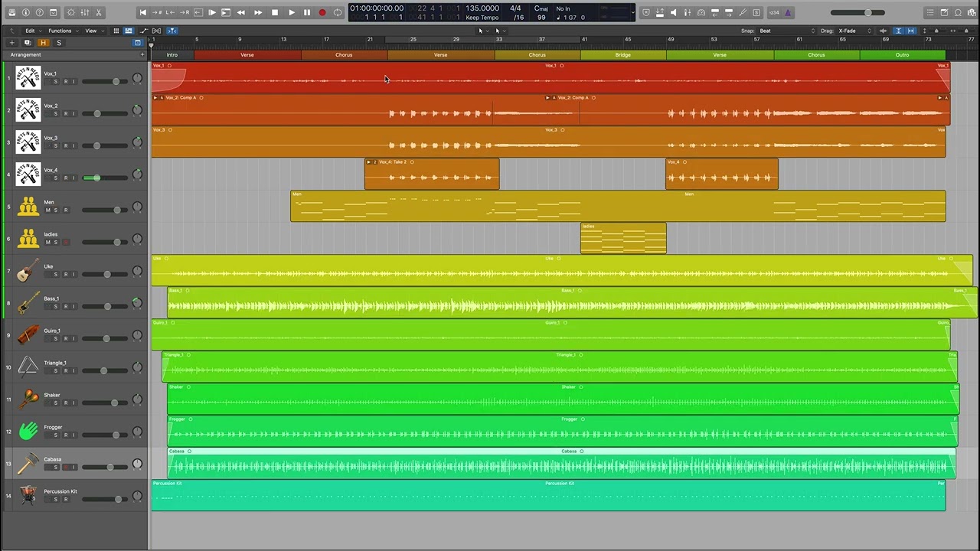The height and width of the screenshot is (551, 980).
Task: Expand the LCD display mode arrow
Action: (633, 12)
